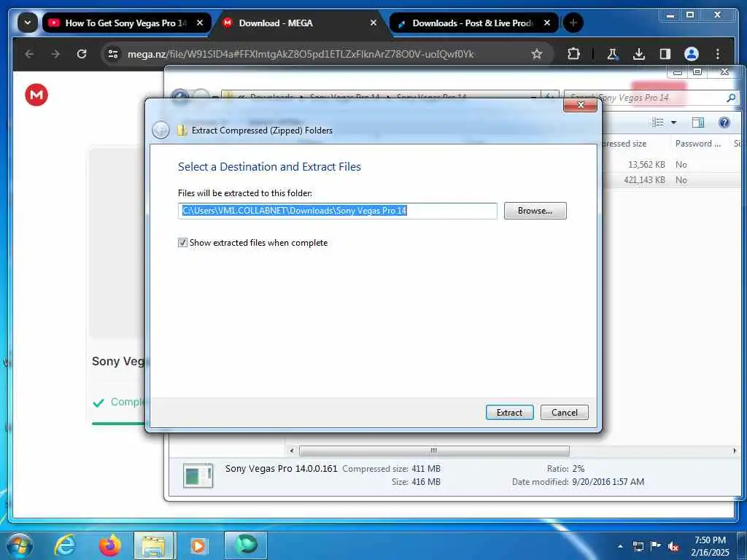The height and width of the screenshot is (560, 747).
Task: Click the destination folder path field
Action: coord(337,211)
